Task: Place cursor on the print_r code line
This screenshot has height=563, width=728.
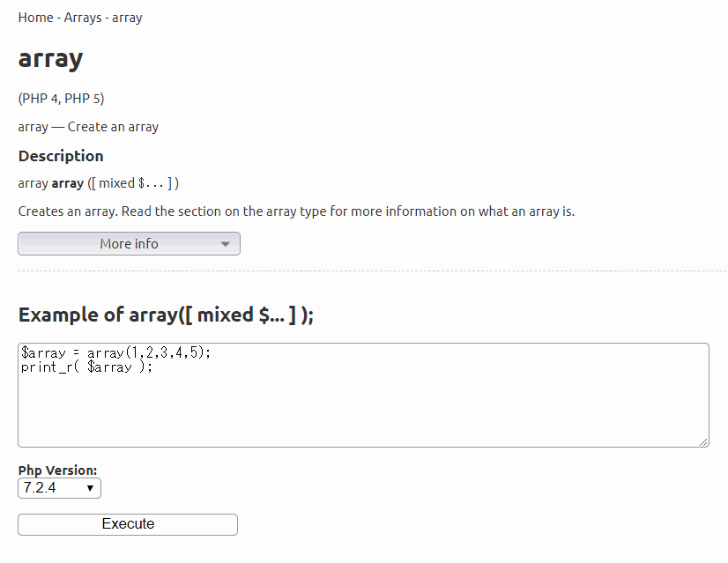Action: tap(86, 367)
